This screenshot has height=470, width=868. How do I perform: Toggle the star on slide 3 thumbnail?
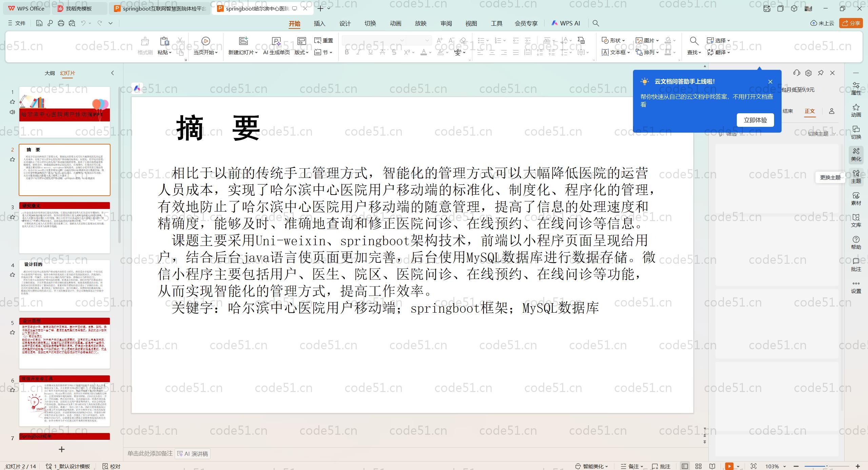(x=13, y=217)
